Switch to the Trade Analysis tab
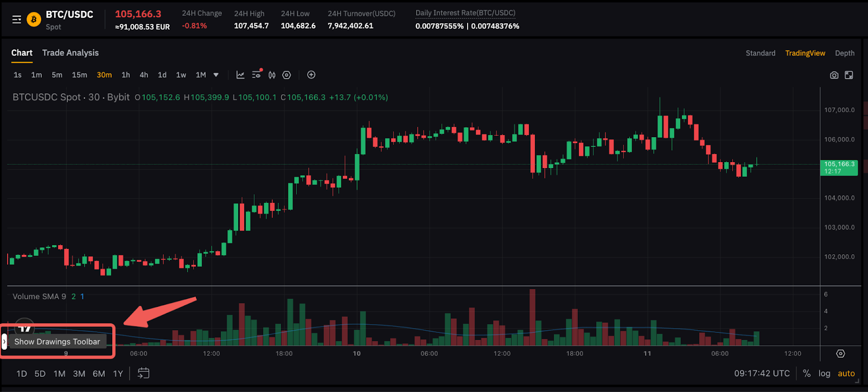The height and width of the screenshot is (392, 868). click(x=71, y=53)
